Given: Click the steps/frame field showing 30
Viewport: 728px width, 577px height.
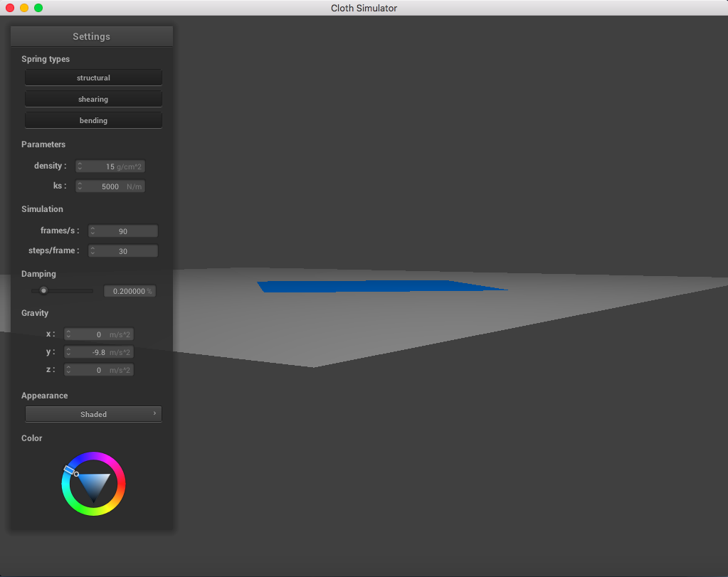Looking at the screenshot, I should tap(123, 250).
